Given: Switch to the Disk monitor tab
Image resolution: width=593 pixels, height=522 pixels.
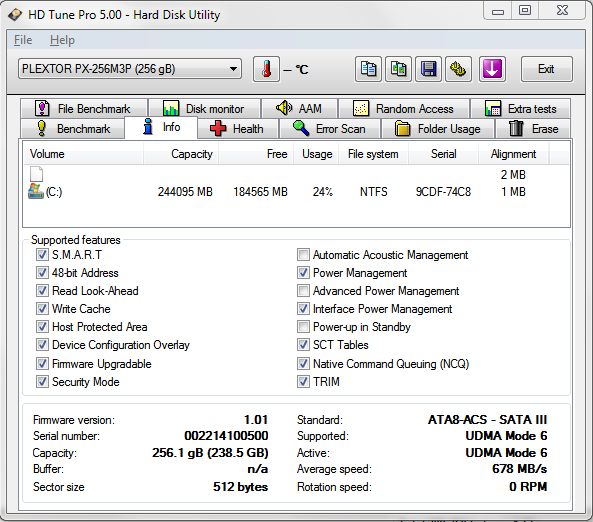Looking at the screenshot, I should tap(204, 109).
